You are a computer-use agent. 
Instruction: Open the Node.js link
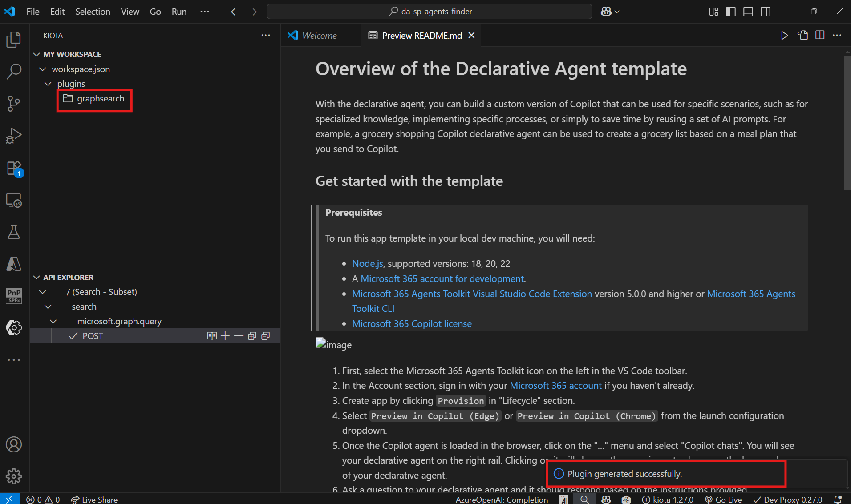[368, 263]
